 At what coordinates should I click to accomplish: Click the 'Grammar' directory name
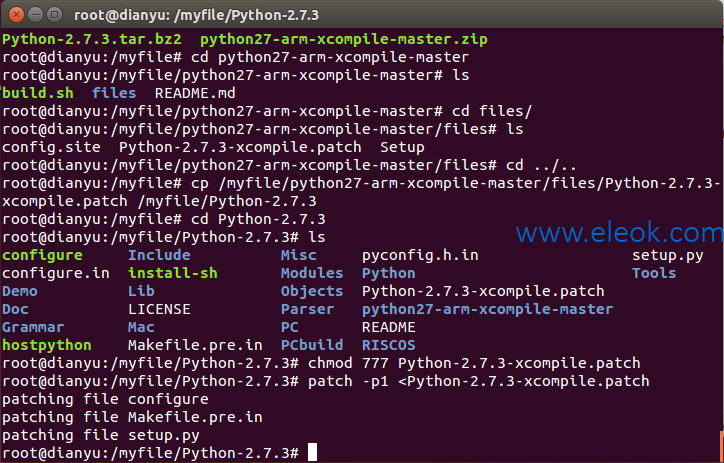tap(33, 327)
